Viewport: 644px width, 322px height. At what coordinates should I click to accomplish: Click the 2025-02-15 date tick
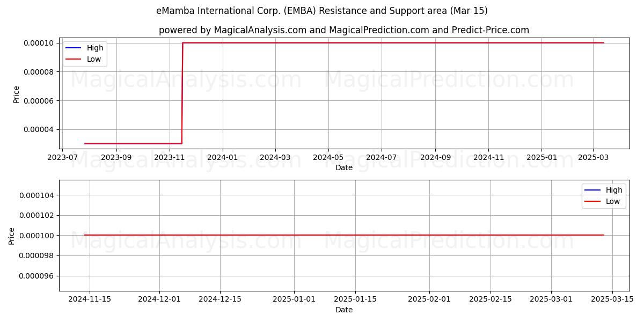pyautogui.click(x=490, y=299)
